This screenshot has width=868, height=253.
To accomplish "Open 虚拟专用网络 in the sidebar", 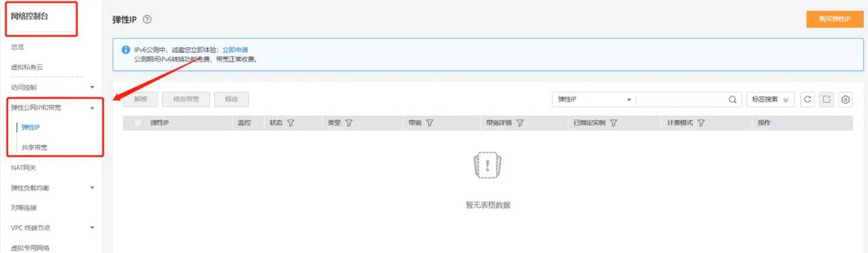I will (x=30, y=248).
